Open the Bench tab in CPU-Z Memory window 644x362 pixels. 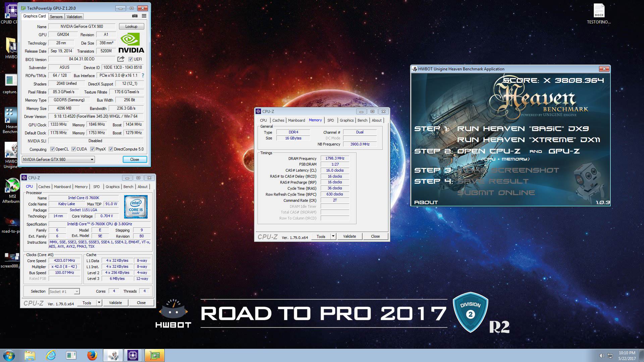click(x=362, y=120)
